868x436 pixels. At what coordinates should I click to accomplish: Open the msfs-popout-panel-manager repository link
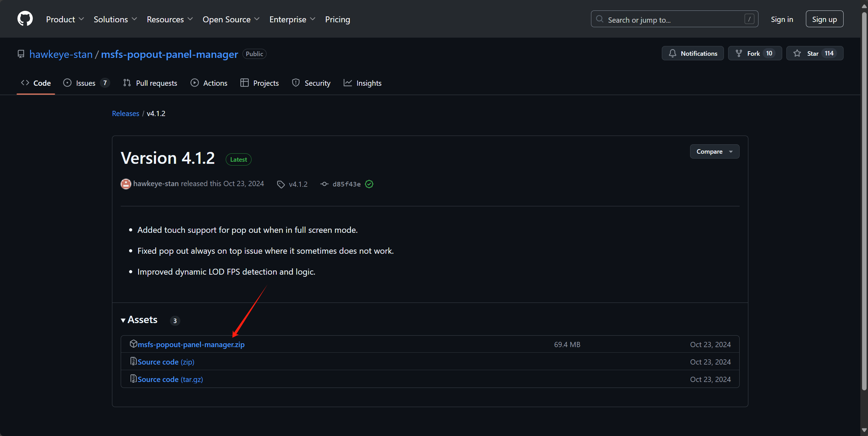(x=170, y=54)
